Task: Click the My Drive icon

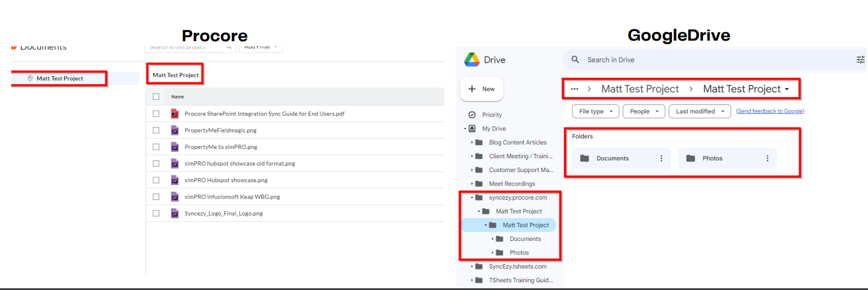Action: pos(471,129)
